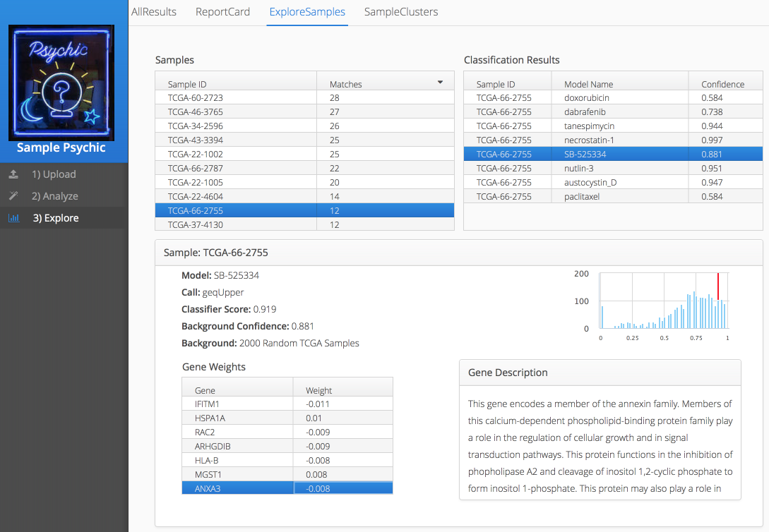Sort genes by the Weight column header

[318, 390]
